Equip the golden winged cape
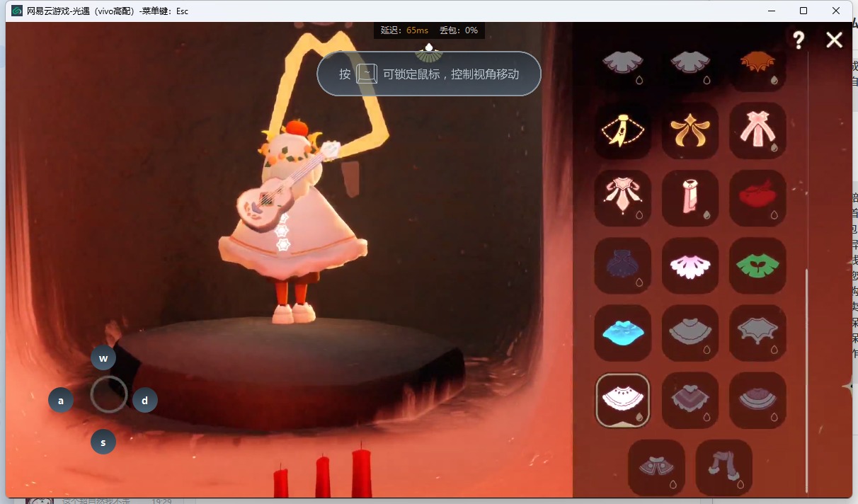 click(x=690, y=131)
